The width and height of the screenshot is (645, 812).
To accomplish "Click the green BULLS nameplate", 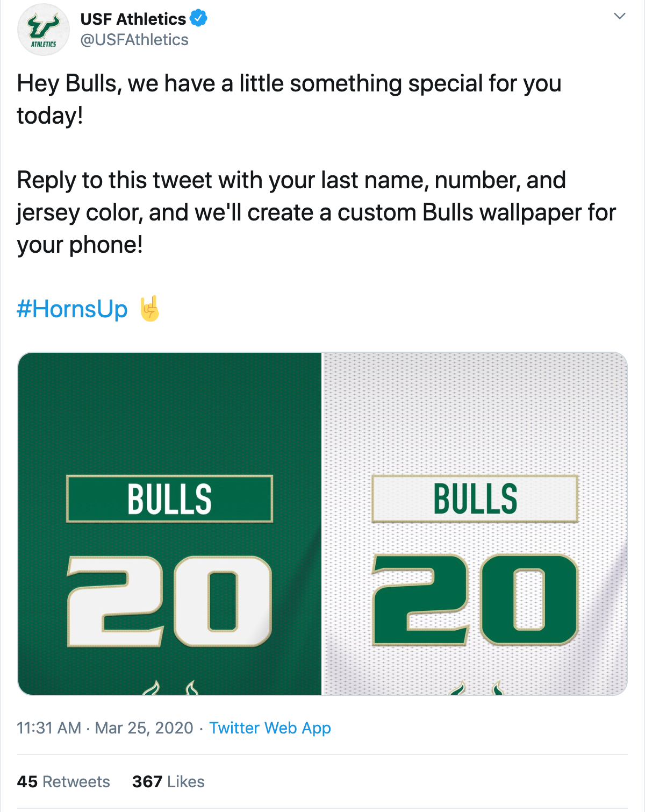I will tap(170, 498).
